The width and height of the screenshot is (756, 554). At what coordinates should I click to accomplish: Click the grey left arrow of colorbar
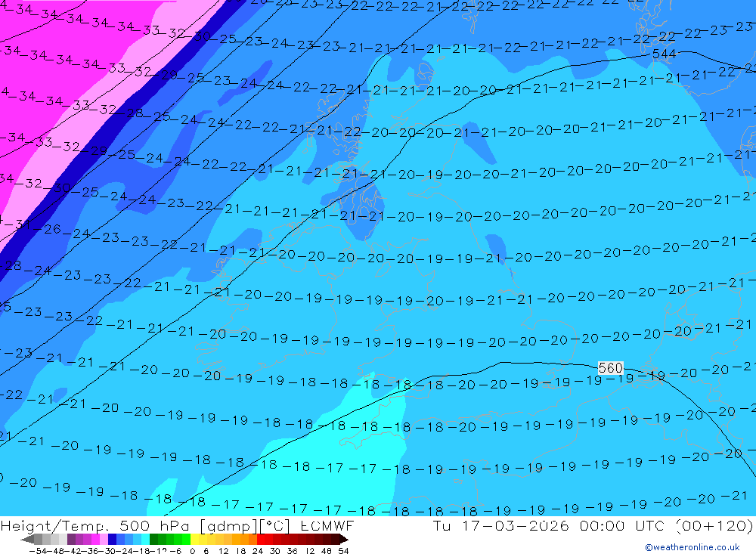click(x=27, y=539)
